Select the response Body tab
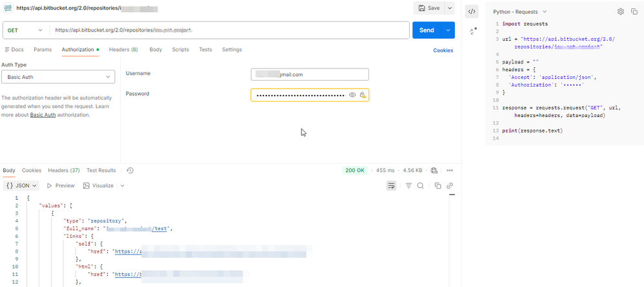Viewport: 644px width, 287px height. click(x=9, y=170)
